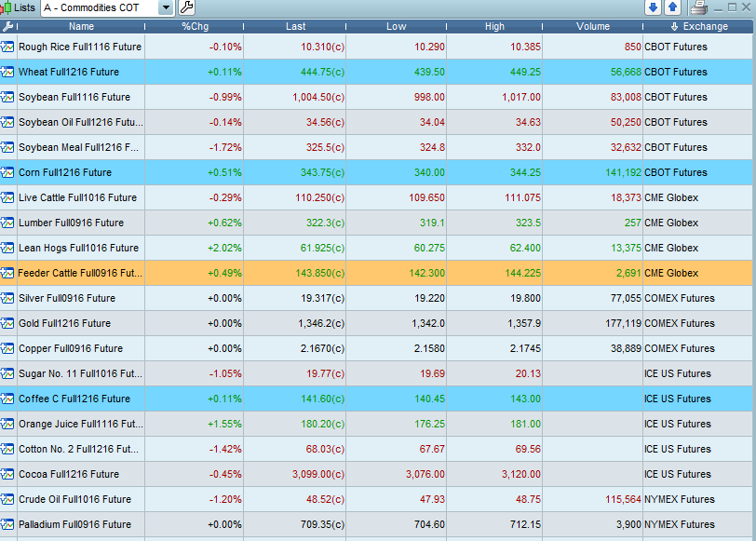The image size is (756, 541).
Task: Click the blue down arrow button
Action: pos(653,7)
